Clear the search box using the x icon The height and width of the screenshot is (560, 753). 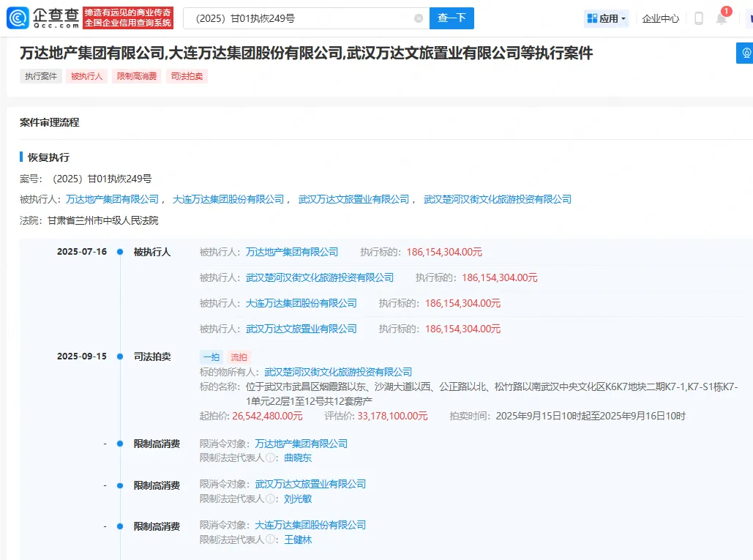418,18
